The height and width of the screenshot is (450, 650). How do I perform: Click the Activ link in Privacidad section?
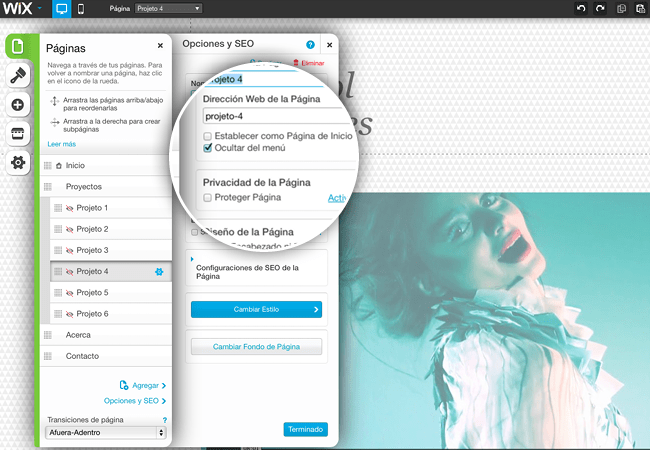point(337,198)
